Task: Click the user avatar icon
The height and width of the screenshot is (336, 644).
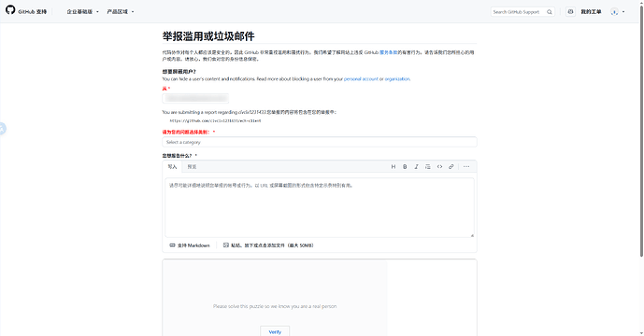Action: (614, 12)
